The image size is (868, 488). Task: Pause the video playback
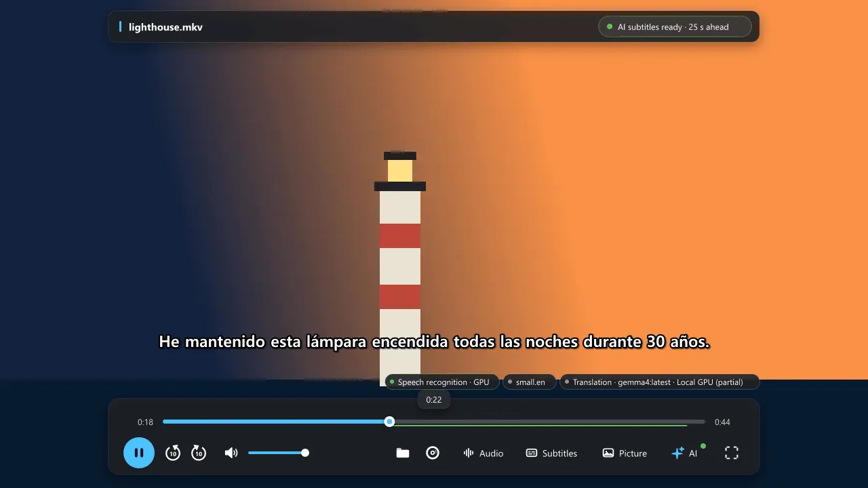(139, 453)
